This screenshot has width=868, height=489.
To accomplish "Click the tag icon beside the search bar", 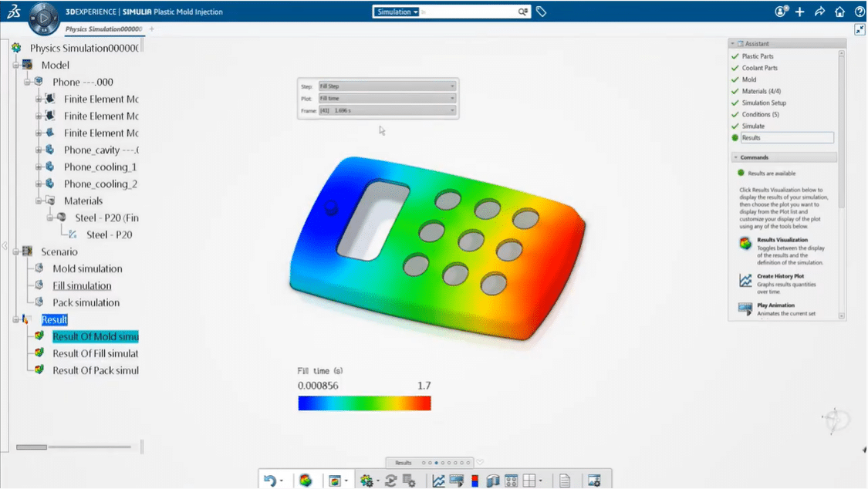I will (542, 12).
